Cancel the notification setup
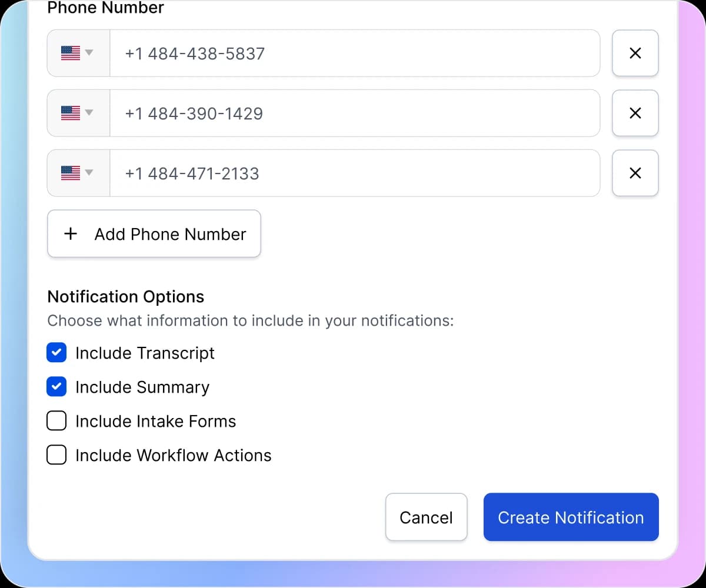Viewport: 706px width, 588px height. [x=426, y=517]
